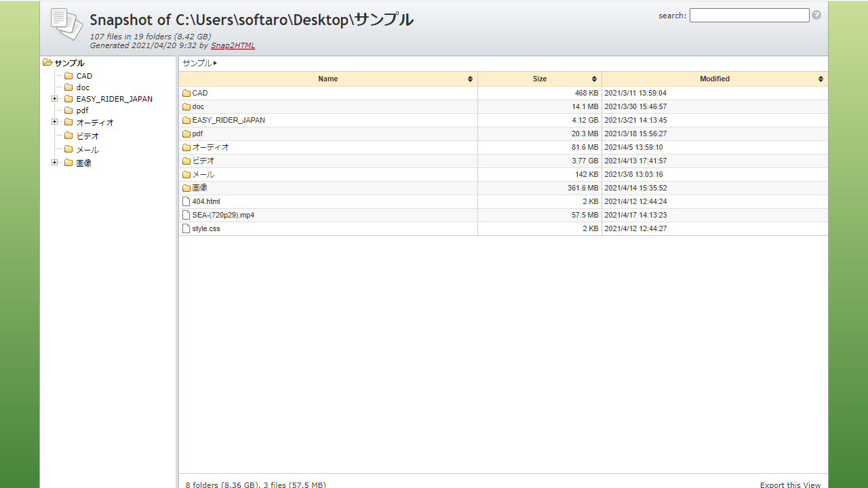868x488 pixels.
Task: Expand the EASY_RIDER_JAPAN tree node
Action: pyautogui.click(x=55, y=99)
